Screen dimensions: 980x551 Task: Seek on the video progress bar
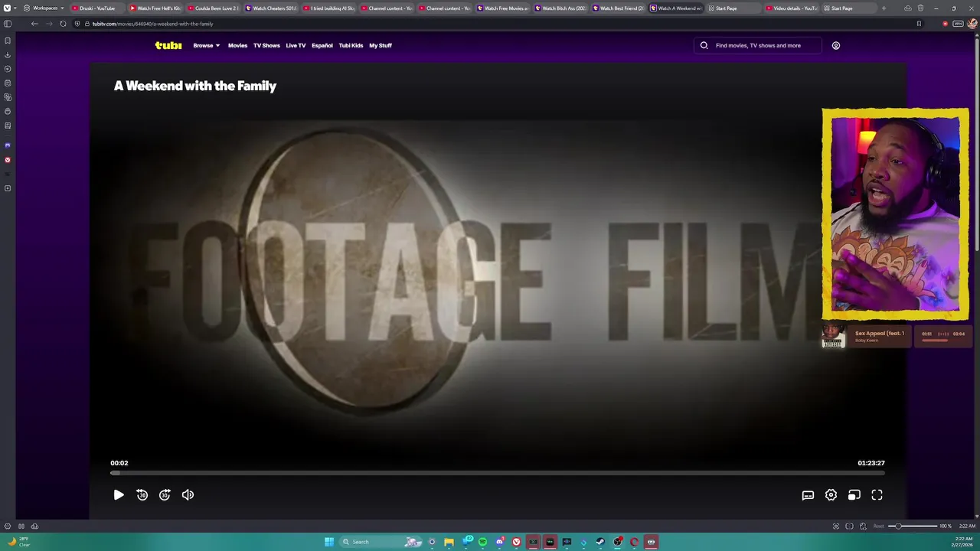(498, 473)
